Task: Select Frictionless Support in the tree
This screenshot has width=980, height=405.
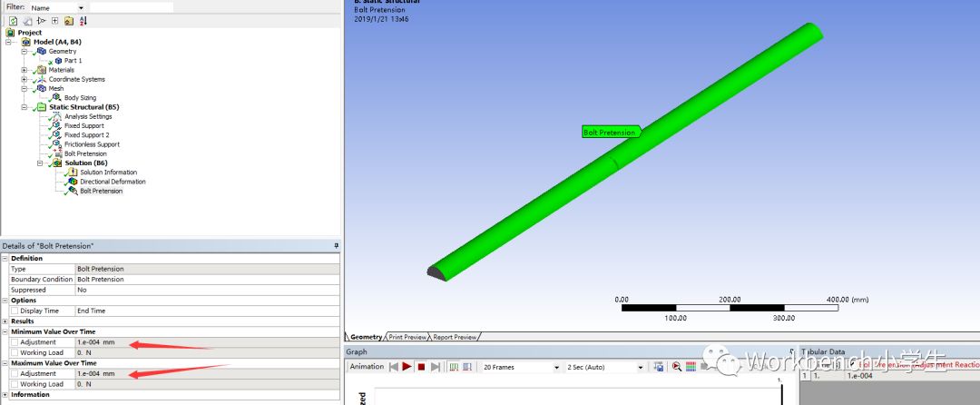Action: tap(92, 144)
